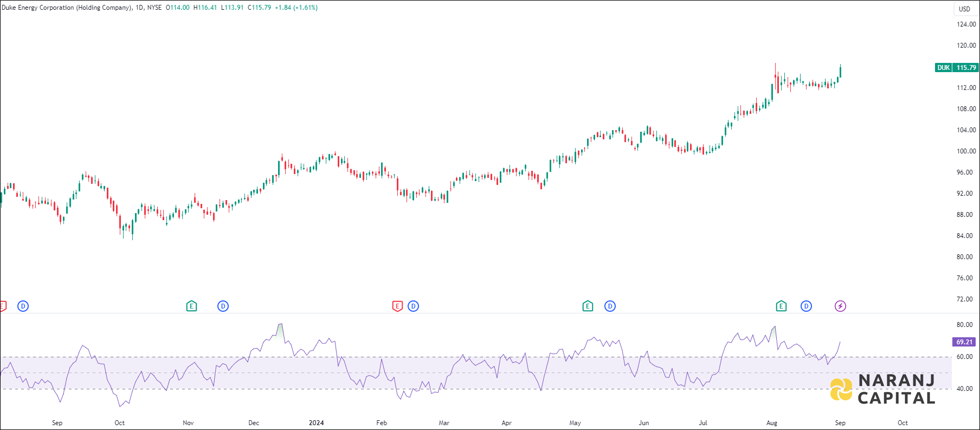Click the Naranj Capital logo

[882, 389]
